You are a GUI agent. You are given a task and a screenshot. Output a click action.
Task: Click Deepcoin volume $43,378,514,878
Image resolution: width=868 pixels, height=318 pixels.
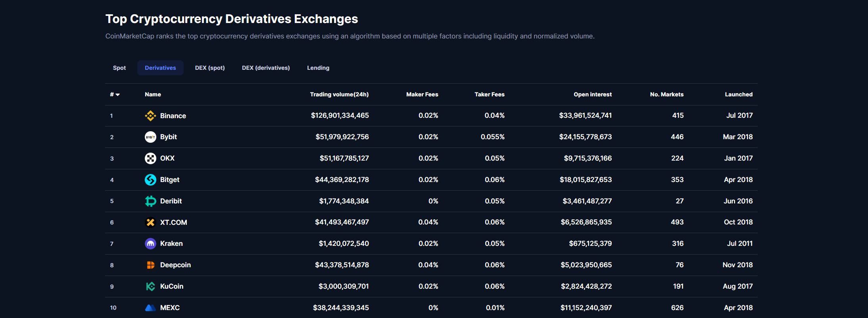(x=342, y=265)
